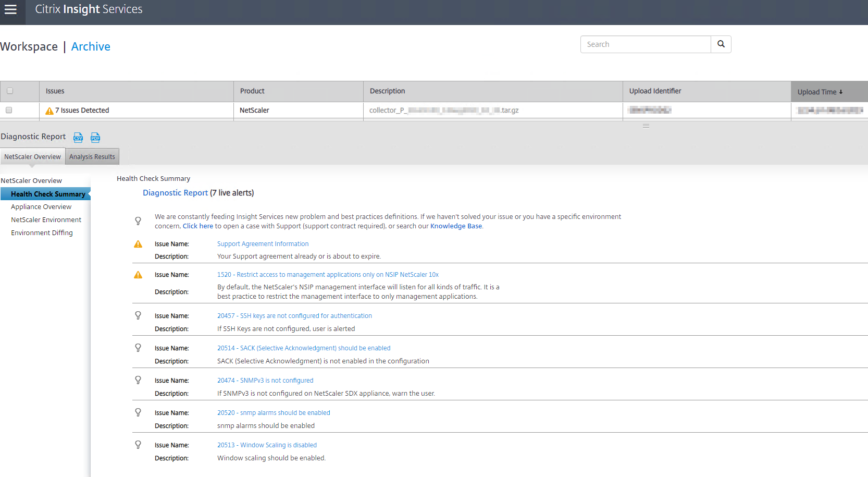This screenshot has height=477, width=868.
Task: Check the NetScaler upload row checkbox
Action: click(x=9, y=110)
